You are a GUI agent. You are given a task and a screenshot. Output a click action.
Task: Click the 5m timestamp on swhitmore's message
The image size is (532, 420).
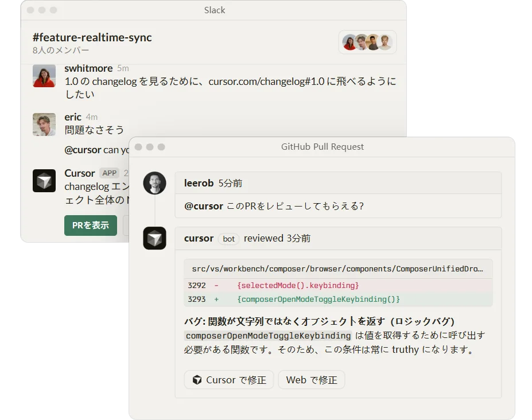pyautogui.click(x=123, y=68)
